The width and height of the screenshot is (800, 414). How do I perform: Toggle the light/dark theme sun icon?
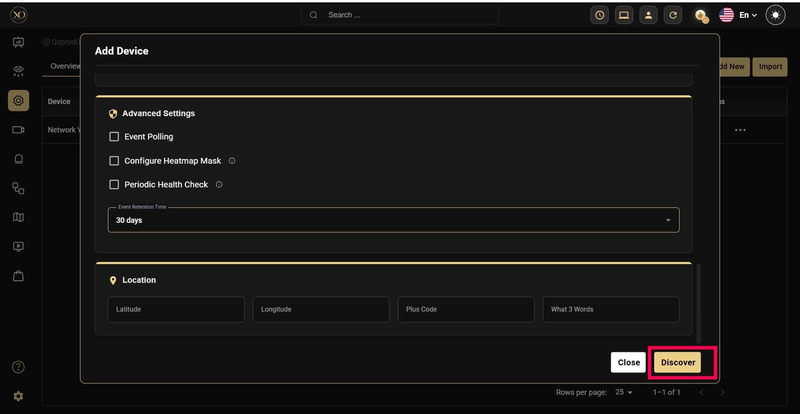[x=776, y=15]
